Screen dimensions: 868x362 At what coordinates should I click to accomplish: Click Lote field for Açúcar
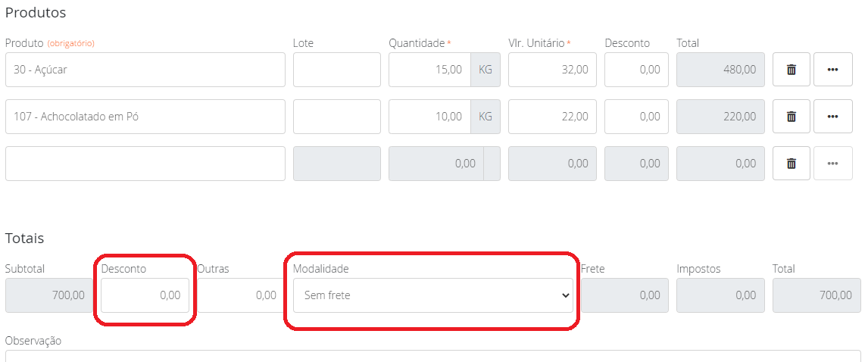(x=337, y=70)
